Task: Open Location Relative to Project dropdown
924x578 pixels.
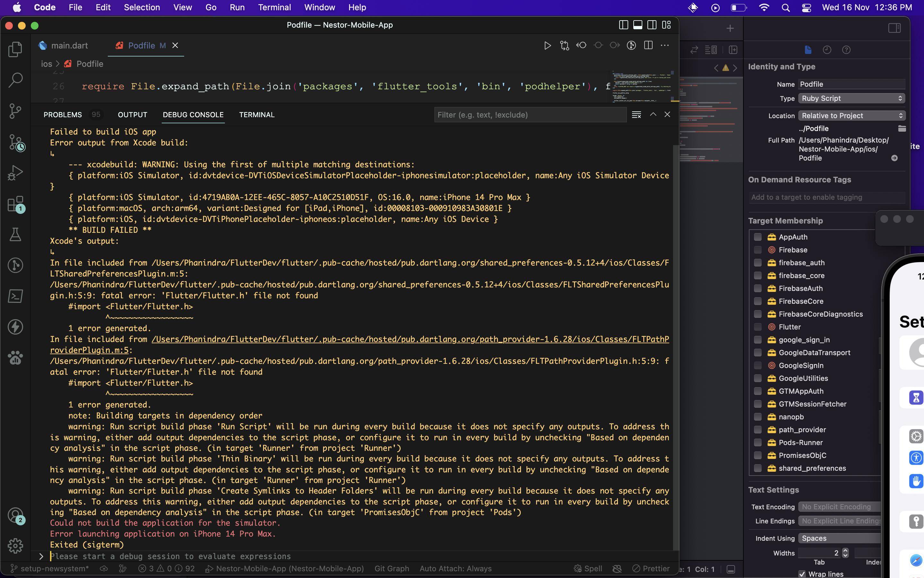Action: pos(851,116)
